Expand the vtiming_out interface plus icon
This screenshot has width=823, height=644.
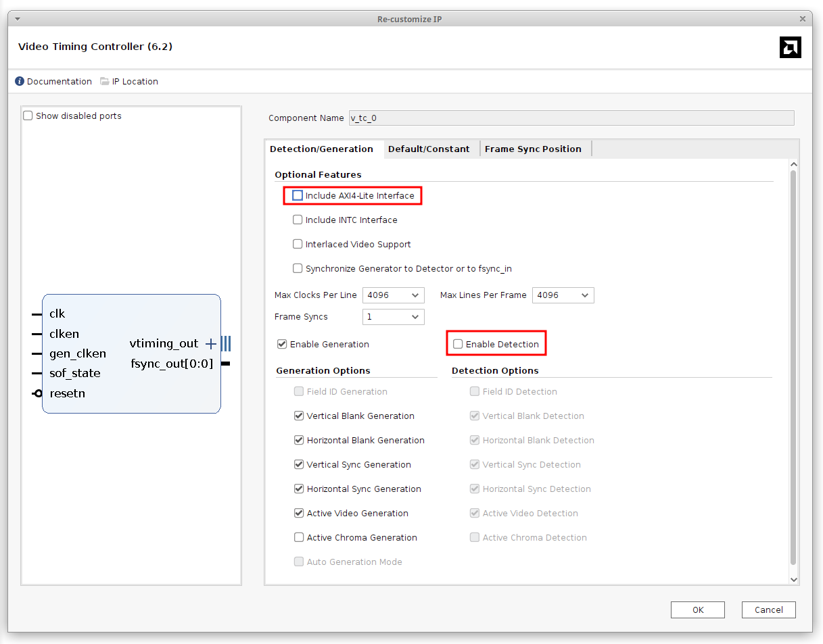211,344
